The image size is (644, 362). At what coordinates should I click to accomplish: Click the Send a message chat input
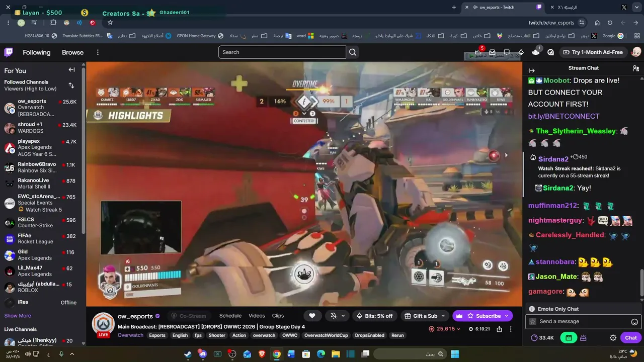pyautogui.click(x=584, y=322)
